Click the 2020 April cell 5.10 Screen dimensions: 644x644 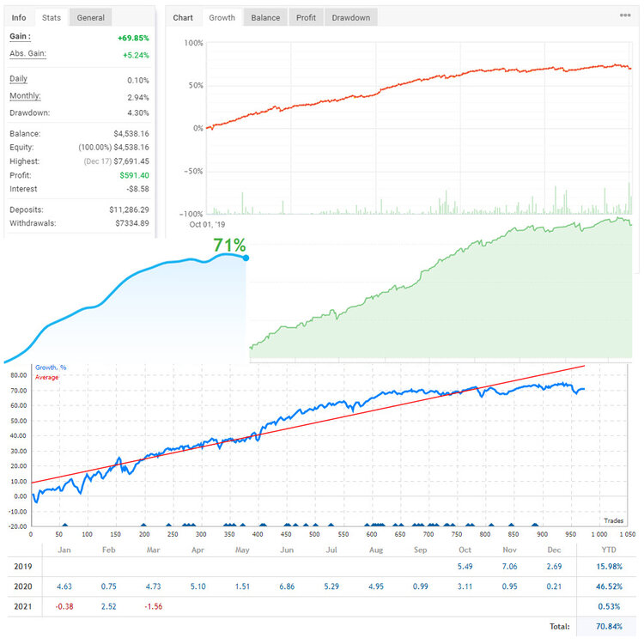[x=198, y=586]
